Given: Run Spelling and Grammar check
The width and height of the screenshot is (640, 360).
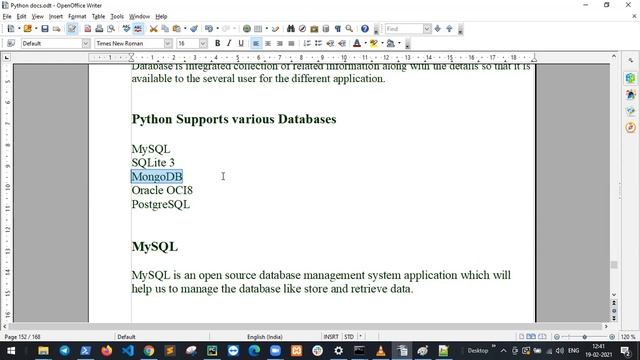Looking at the screenshot, I should [127, 29].
